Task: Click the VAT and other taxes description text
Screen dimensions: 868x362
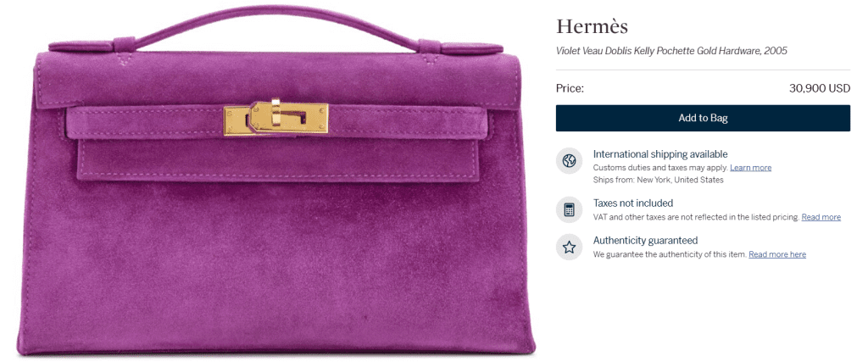Action: click(697, 217)
